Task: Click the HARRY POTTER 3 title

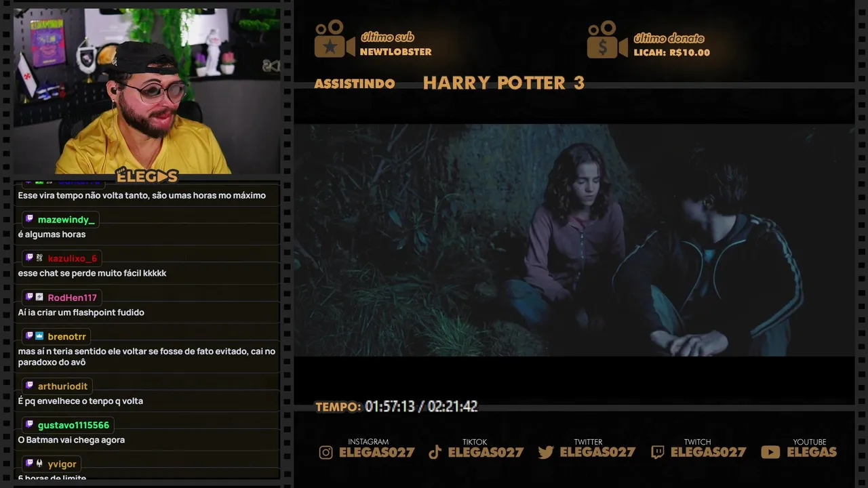Action: [504, 83]
